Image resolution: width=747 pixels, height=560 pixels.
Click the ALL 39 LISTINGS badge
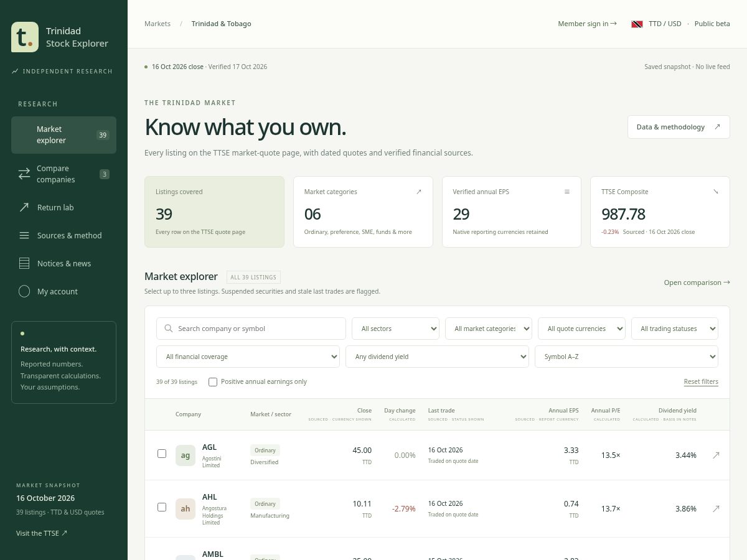[x=253, y=278]
